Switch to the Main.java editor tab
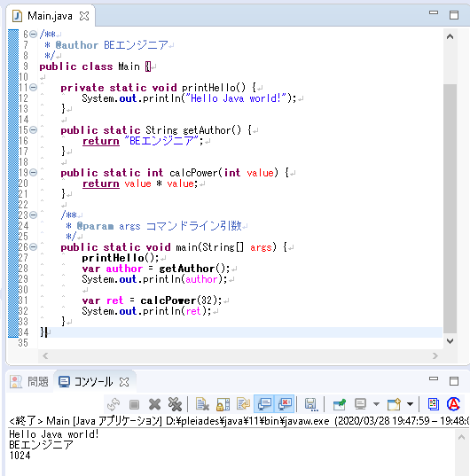This screenshot has height=476, width=470. 50,16
